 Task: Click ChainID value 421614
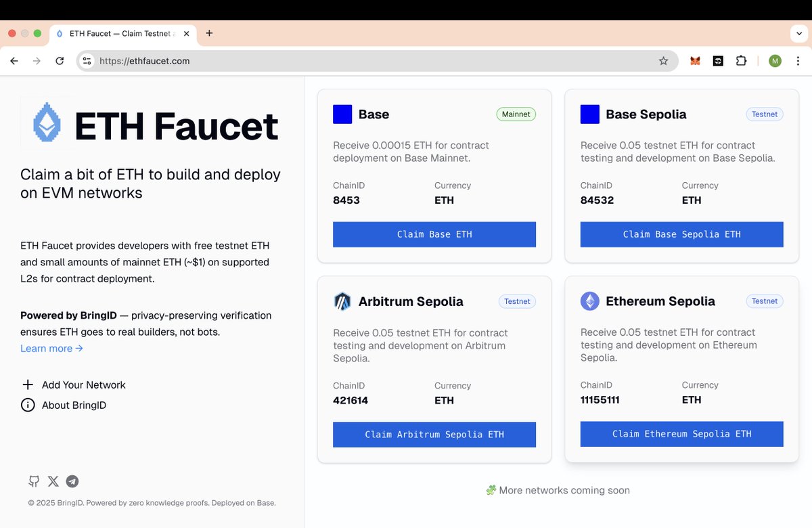[351, 401]
